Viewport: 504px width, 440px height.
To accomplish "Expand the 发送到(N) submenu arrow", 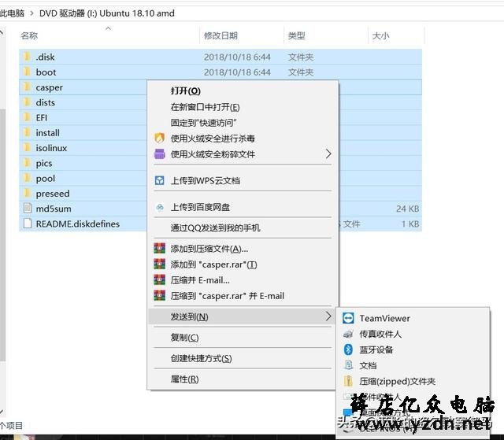I will [328, 316].
